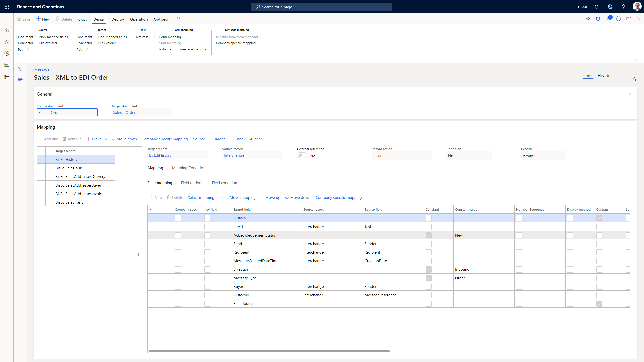This screenshot has height=362, width=644.
Task: Open page in new window icon
Action: (x=629, y=19)
